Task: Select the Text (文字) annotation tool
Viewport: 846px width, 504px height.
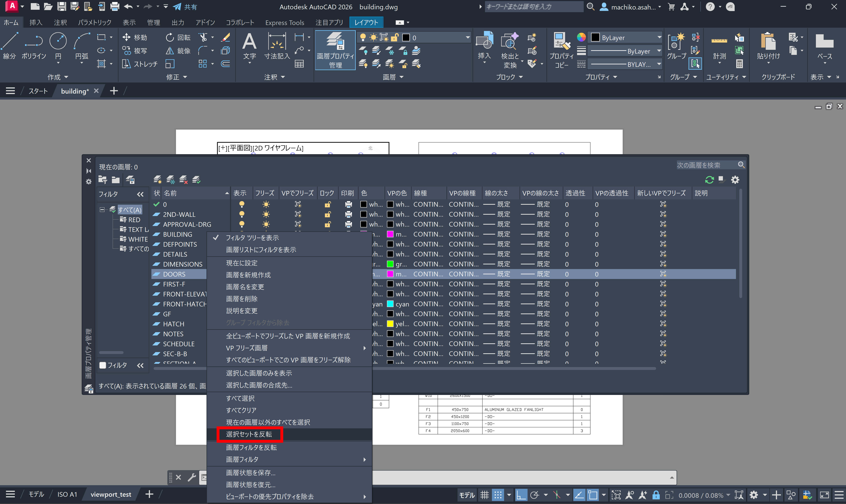Action: pyautogui.click(x=249, y=46)
